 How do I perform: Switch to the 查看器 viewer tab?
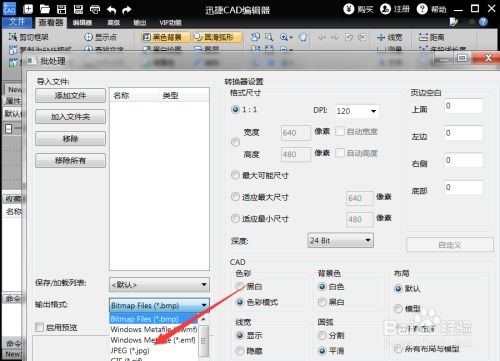point(51,22)
